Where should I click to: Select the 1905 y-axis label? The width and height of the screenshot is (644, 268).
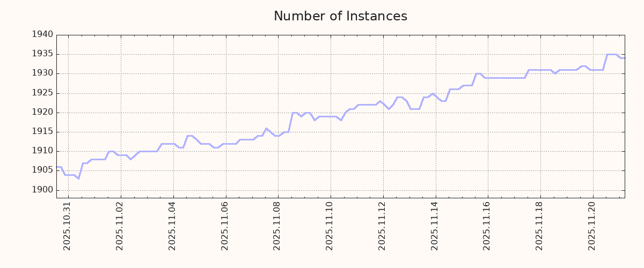[42, 170]
